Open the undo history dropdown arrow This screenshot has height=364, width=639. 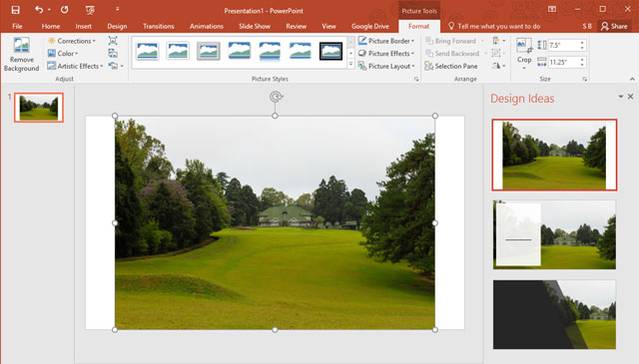point(49,10)
